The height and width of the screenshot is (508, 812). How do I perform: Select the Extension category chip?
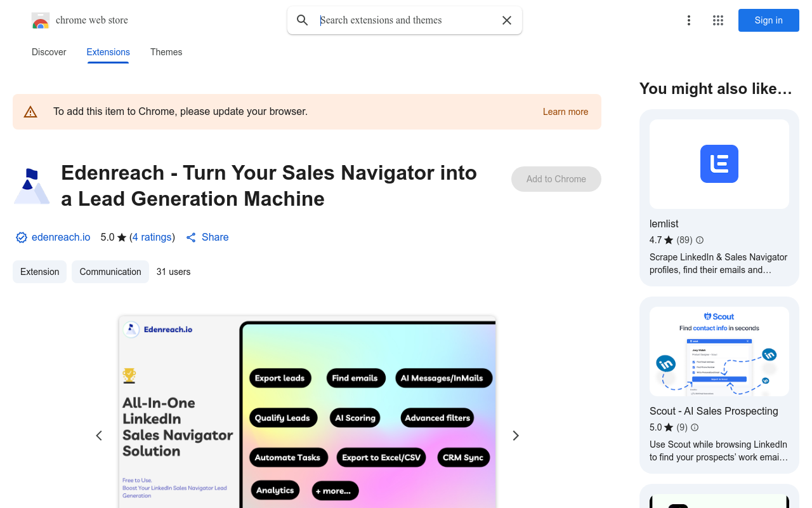point(39,272)
